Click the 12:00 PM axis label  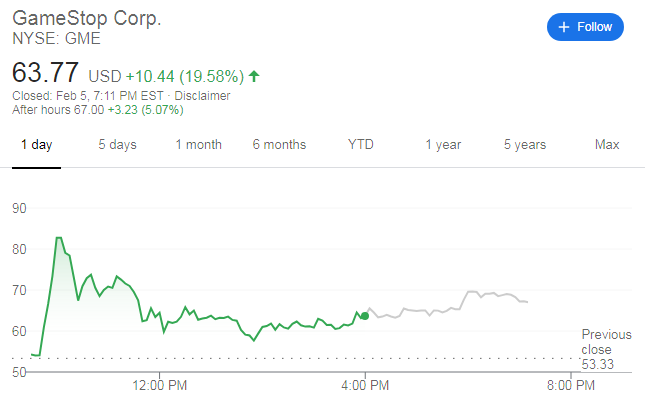(160, 384)
